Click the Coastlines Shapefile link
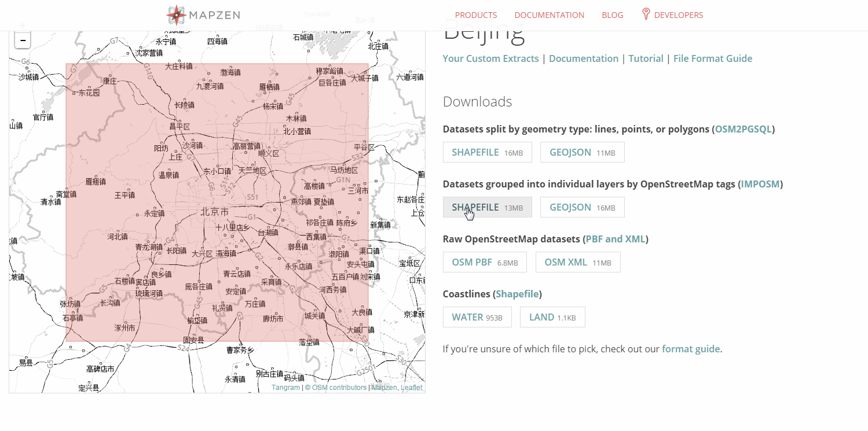This screenshot has height=431, width=868. tap(517, 294)
